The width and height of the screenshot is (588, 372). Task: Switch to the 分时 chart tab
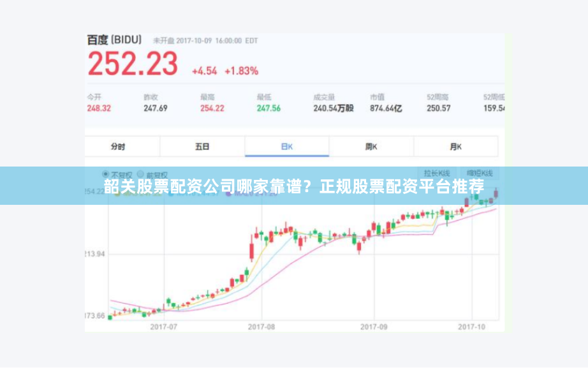(118, 146)
